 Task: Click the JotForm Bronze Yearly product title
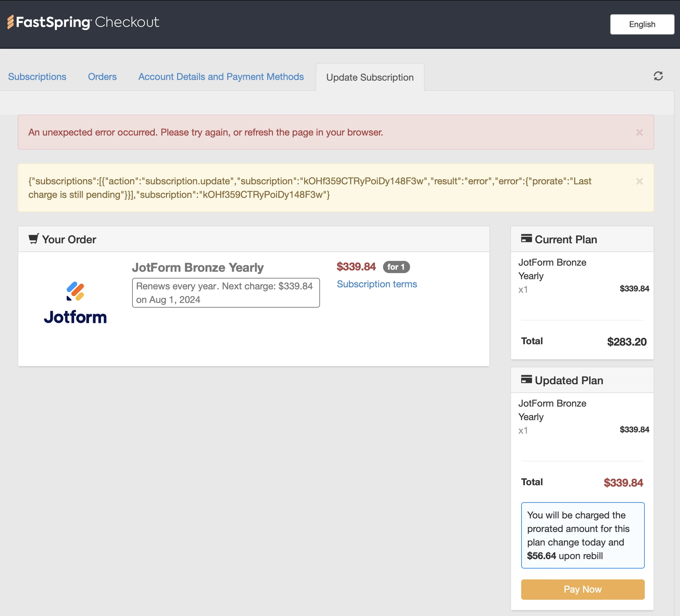point(197,267)
